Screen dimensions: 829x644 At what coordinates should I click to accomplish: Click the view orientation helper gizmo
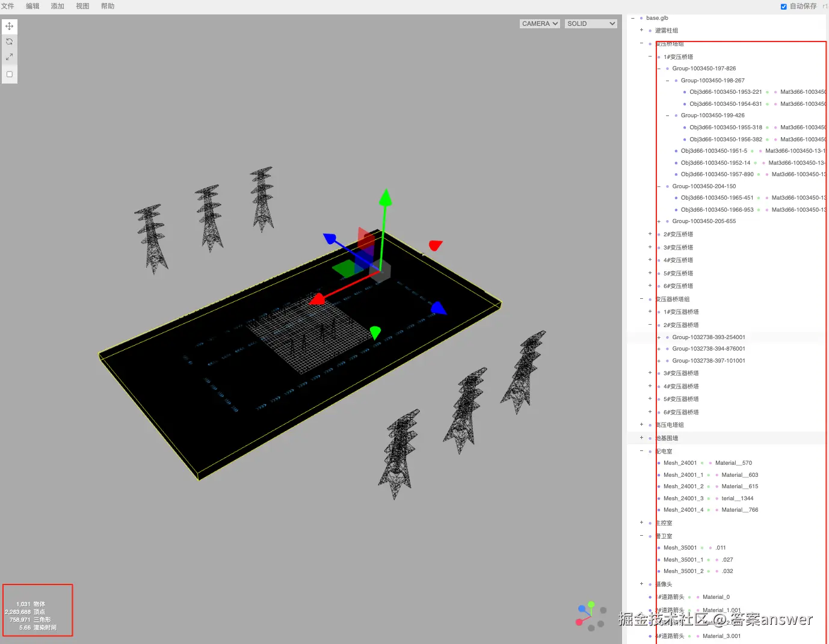[x=591, y=616]
